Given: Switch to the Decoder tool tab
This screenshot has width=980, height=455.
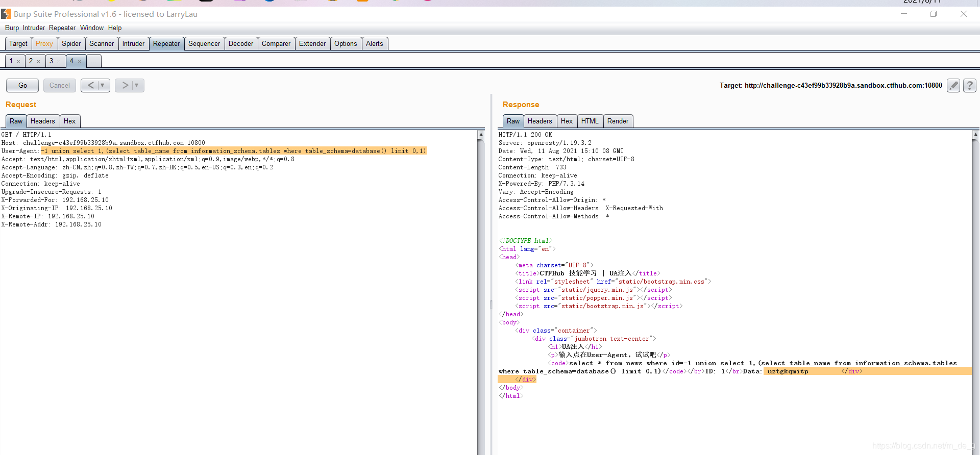Looking at the screenshot, I should click(241, 44).
